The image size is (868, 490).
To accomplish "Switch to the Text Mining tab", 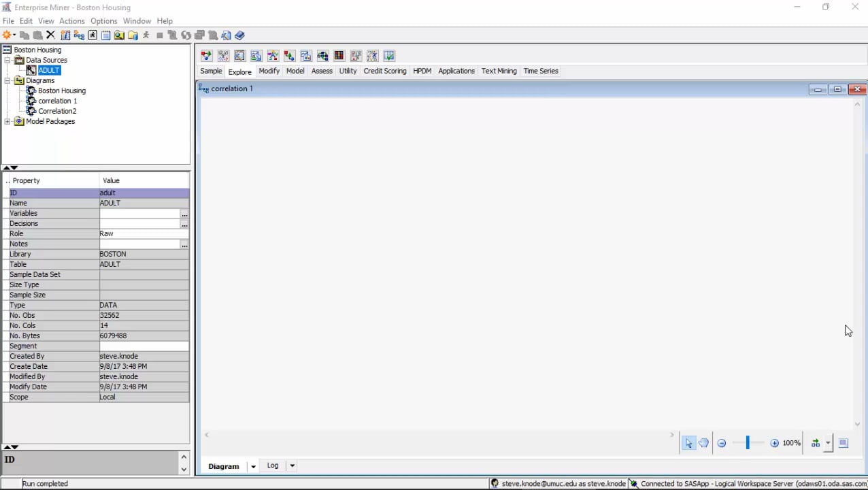I will (499, 71).
